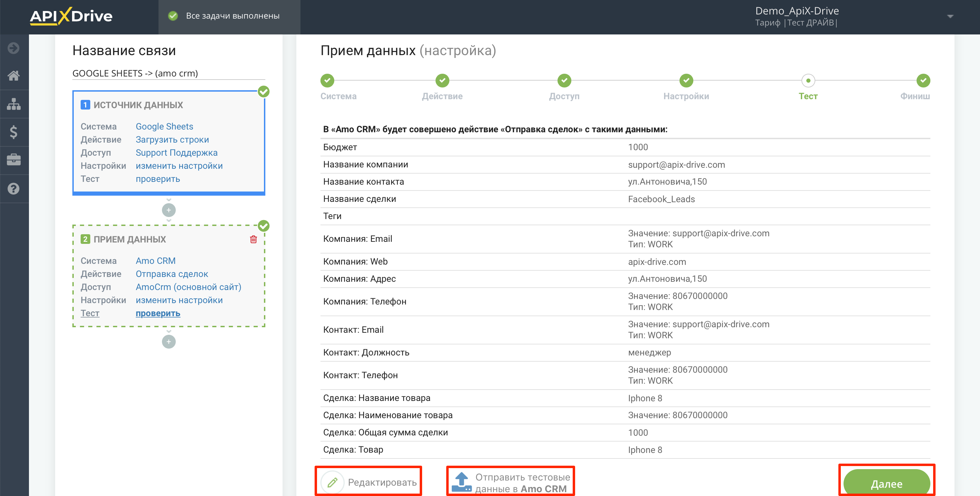Screen dimensions: 980x496
Task: Edit the connection name field GOOGLE SHEETS -> (amo crm)
Action: tap(169, 73)
